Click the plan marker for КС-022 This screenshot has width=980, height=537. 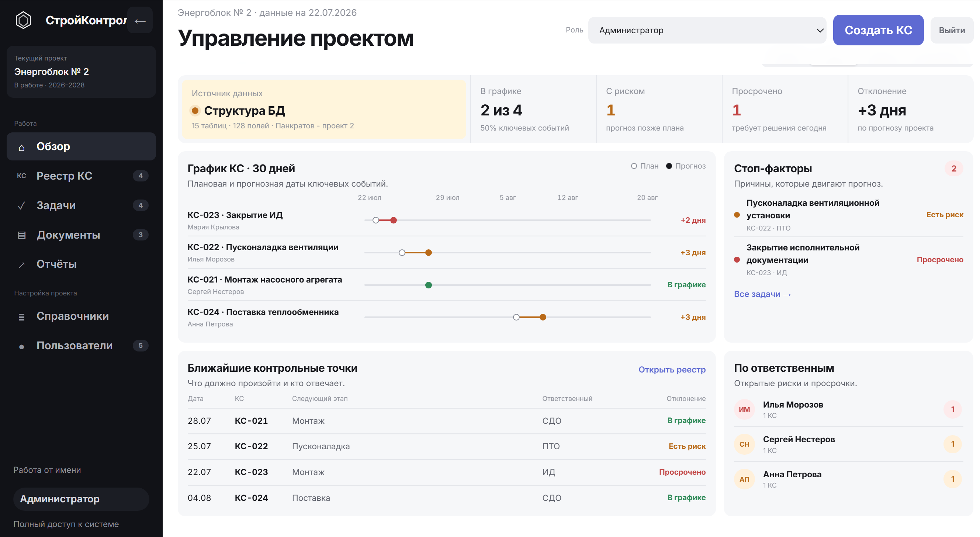click(402, 253)
